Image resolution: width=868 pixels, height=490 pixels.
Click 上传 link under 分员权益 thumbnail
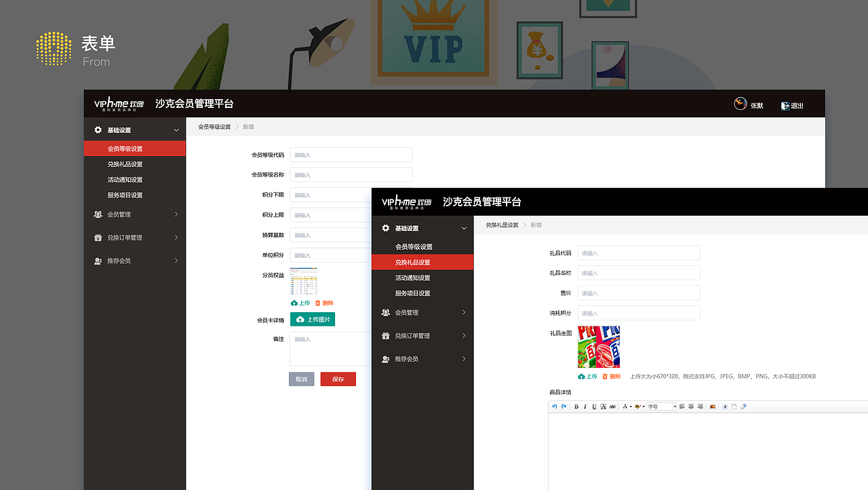(300, 303)
